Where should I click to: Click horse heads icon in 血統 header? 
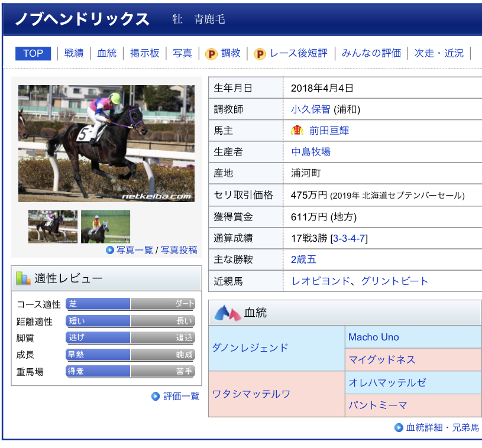[x=228, y=313]
